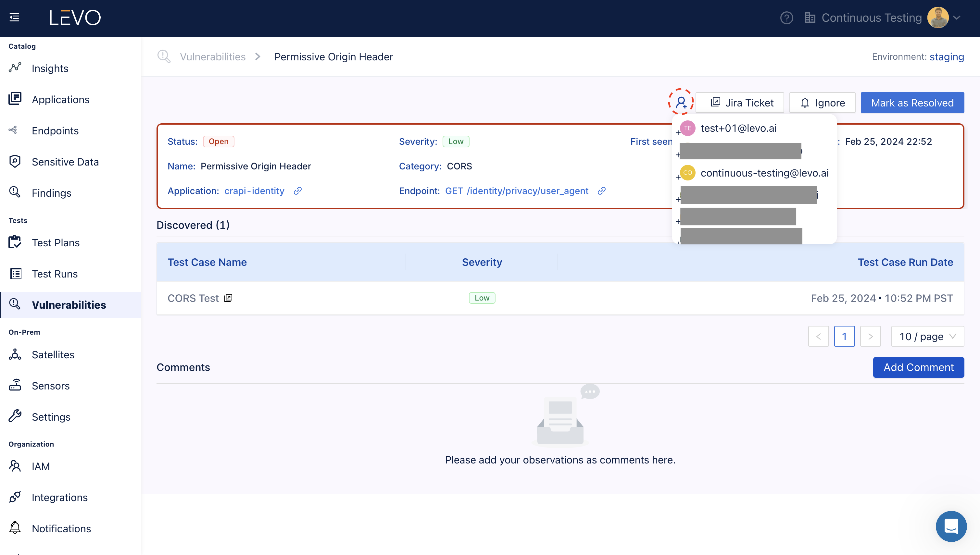Assign to continuous-testing@levo.ai

(x=764, y=173)
